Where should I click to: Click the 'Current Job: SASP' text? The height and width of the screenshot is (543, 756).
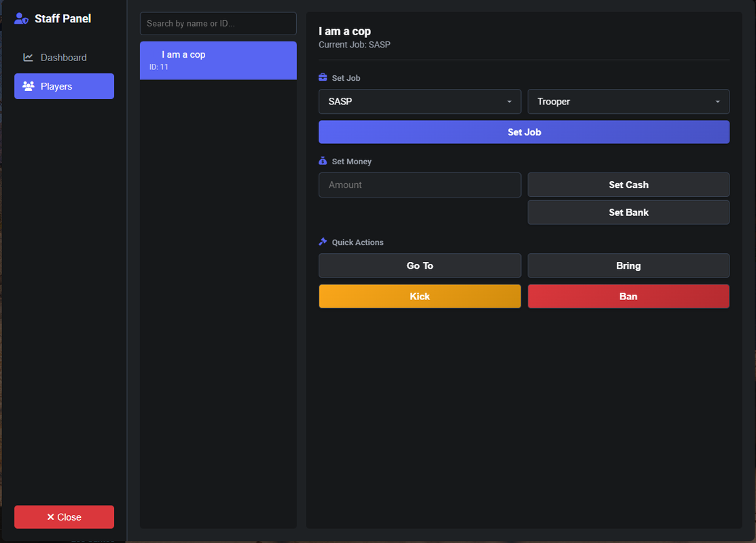coord(355,45)
